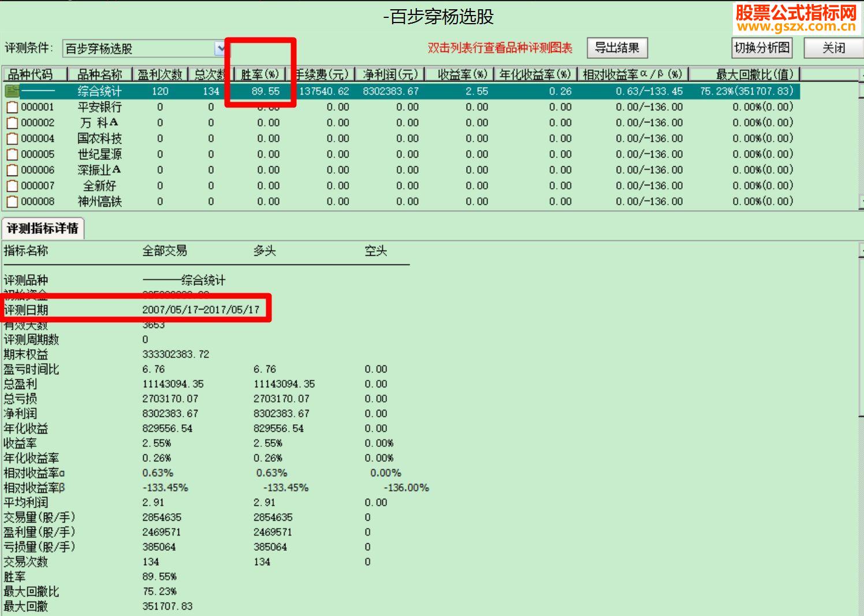Image resolution: width=864 pixels, height=616 pixels.
Task: Click stock code 000001
Action: pos(38,107)
